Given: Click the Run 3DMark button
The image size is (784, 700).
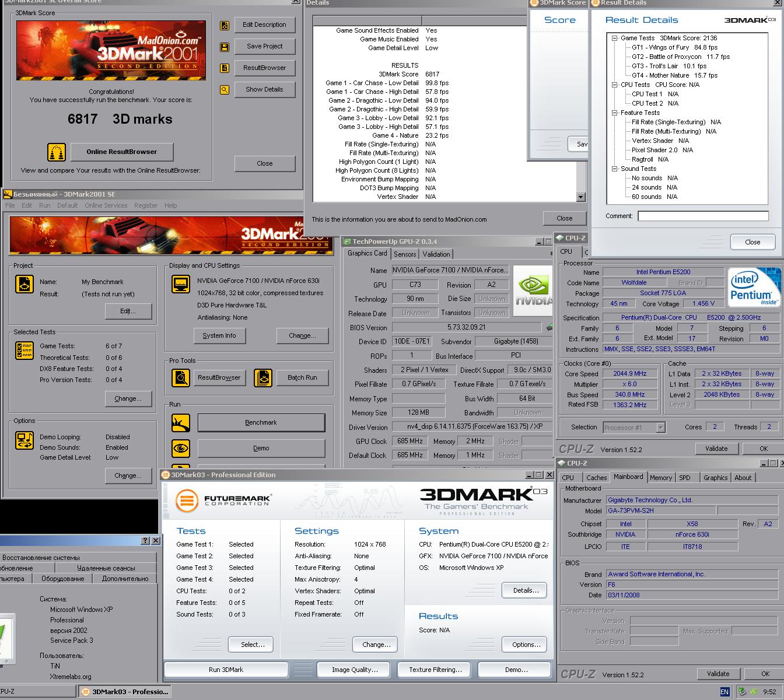Looking at the screenshot, I should (226, 670).
